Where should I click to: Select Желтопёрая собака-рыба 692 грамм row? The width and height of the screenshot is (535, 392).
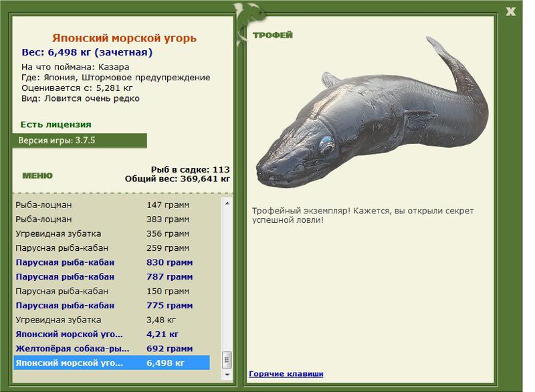tap(112, 349)
